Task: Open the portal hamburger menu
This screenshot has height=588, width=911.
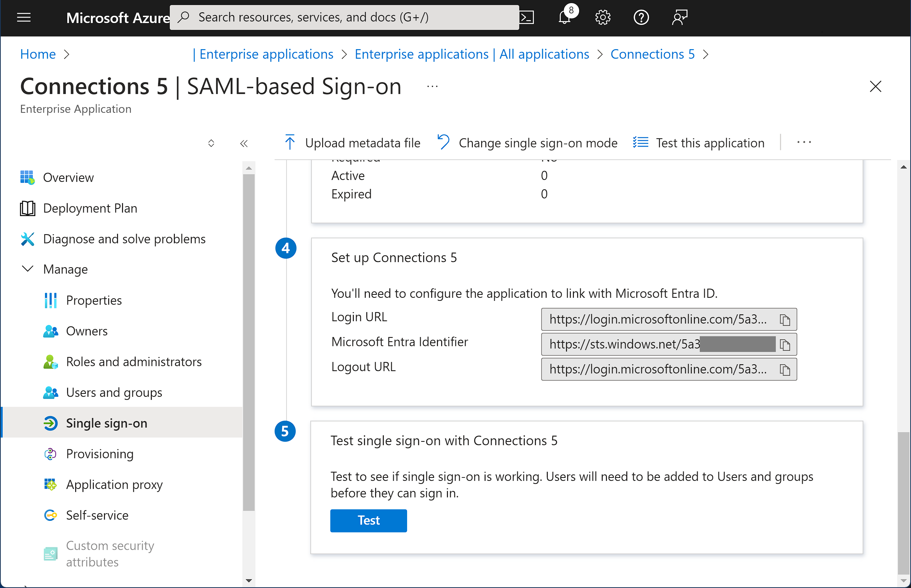Action: click(x=24, y=17)
